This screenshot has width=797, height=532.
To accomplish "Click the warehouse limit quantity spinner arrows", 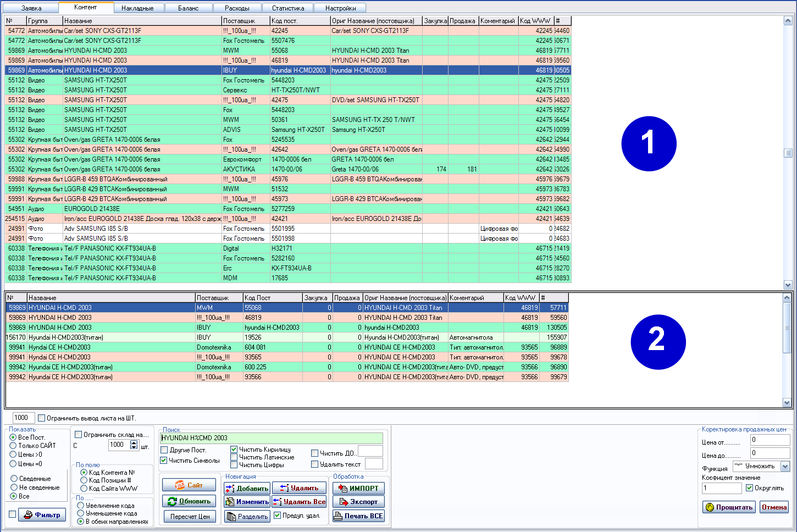I will coord(134,445).
